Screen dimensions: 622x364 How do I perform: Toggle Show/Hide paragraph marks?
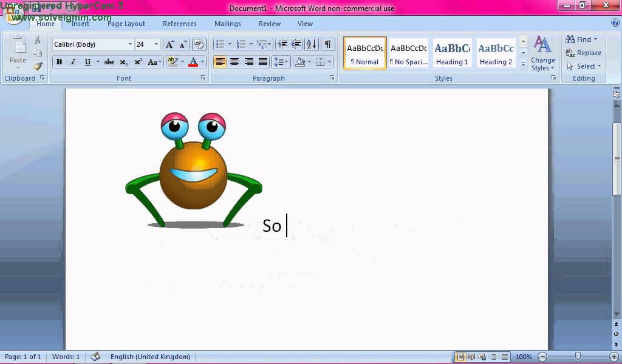click(327, 44)
